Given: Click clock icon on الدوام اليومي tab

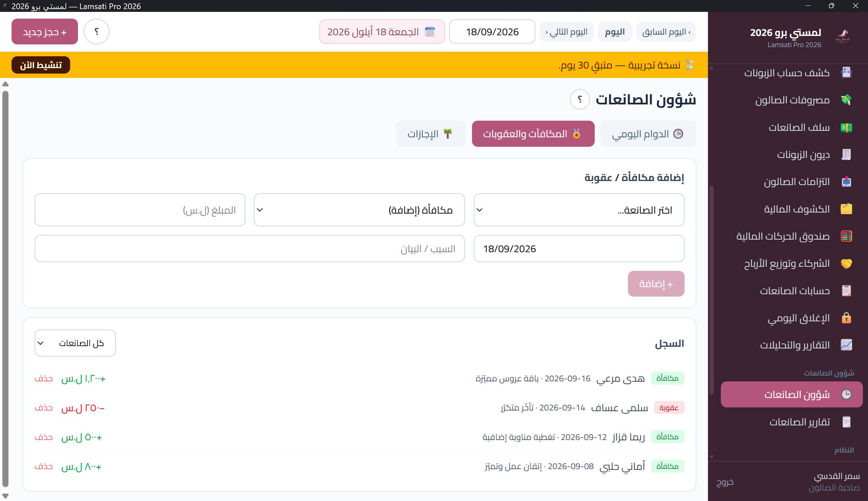Looking at the screenshot, I should pos(678,134).
